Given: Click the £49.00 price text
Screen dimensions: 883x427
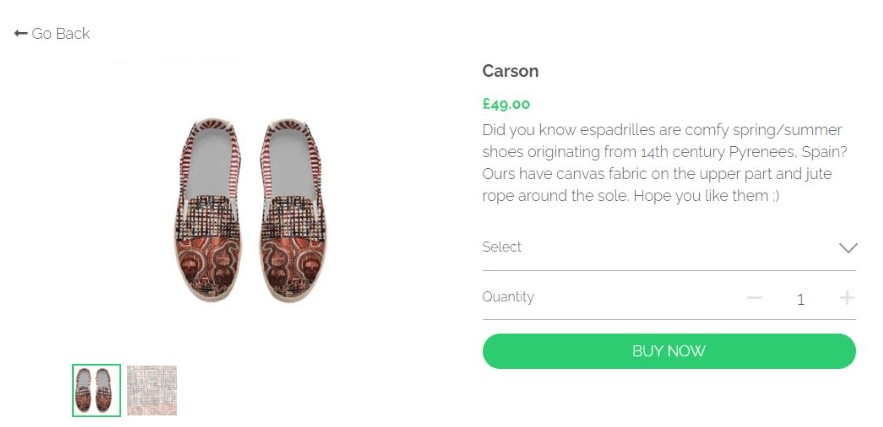Looking at the screenshot, I should pos(506,104).
